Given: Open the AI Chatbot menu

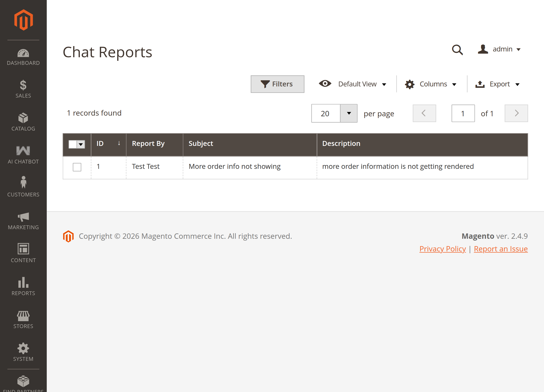Looking at the screenshot, I should tap(23, 155).
